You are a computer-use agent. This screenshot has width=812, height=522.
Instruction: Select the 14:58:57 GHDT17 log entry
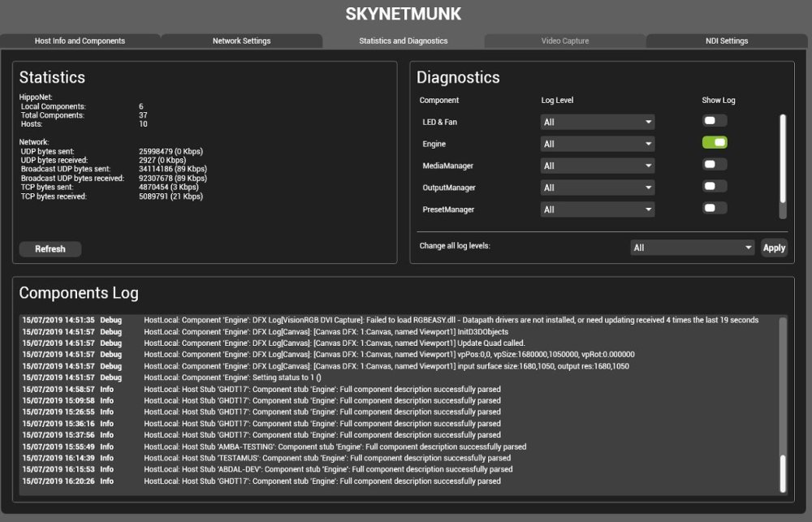(399, 390)
